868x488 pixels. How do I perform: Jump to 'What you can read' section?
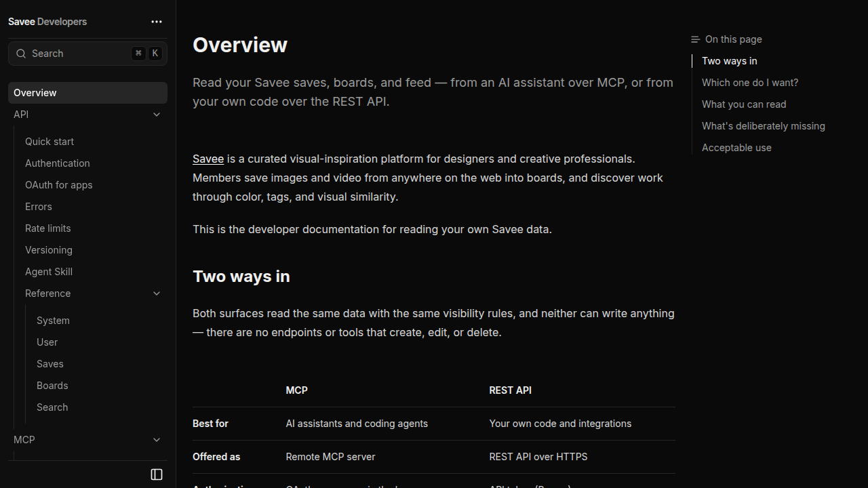744,104
